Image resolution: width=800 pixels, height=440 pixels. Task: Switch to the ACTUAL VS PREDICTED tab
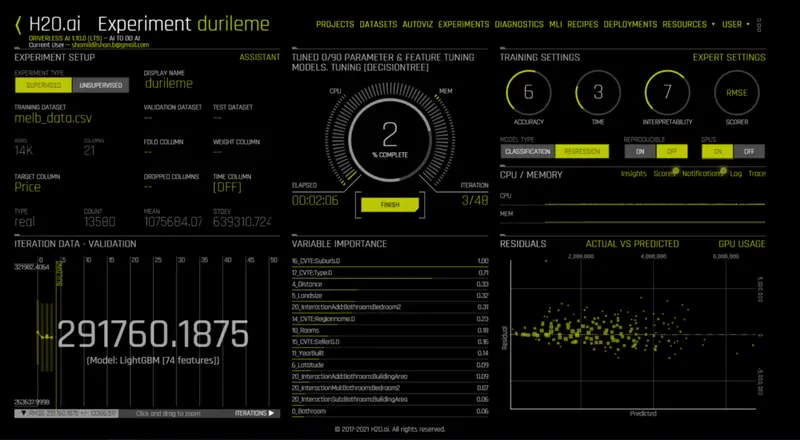click(632, 244)
